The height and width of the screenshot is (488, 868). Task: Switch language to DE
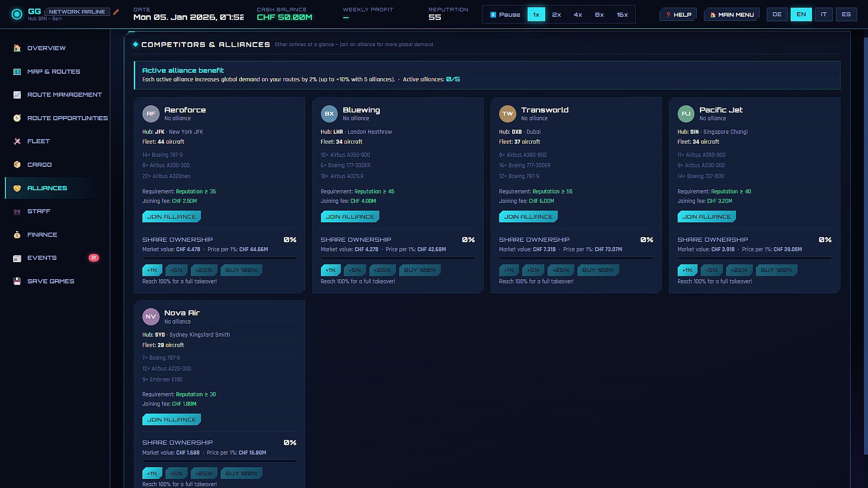click(x=777, y=14)
